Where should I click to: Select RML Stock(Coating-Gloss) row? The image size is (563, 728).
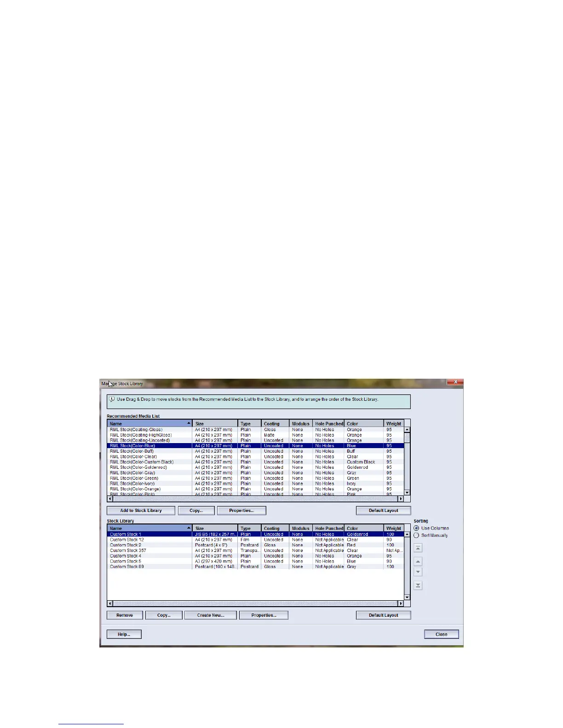[256, 430]
